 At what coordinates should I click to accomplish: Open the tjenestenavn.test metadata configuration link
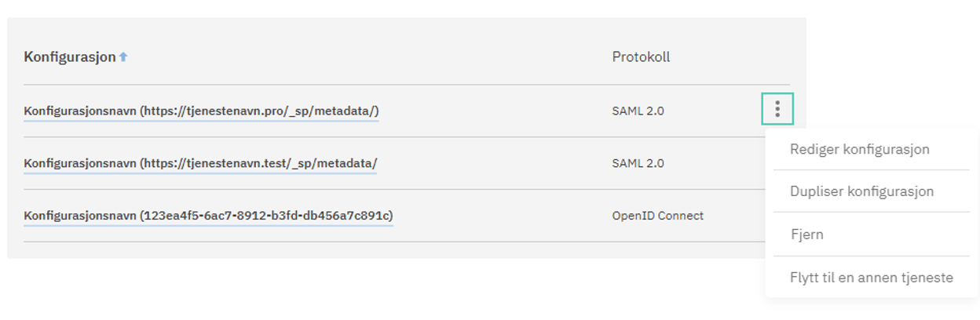coord(200,163)
